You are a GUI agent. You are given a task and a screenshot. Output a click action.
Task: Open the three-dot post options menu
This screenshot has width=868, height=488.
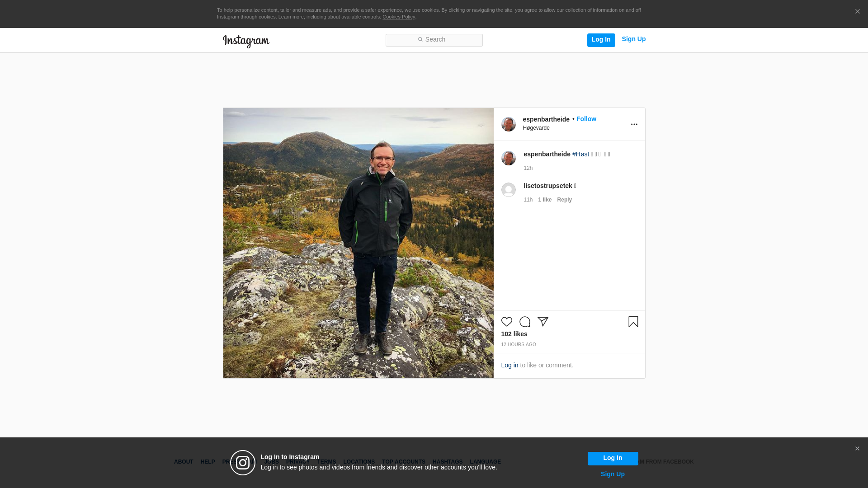click(x=634, y=124)
